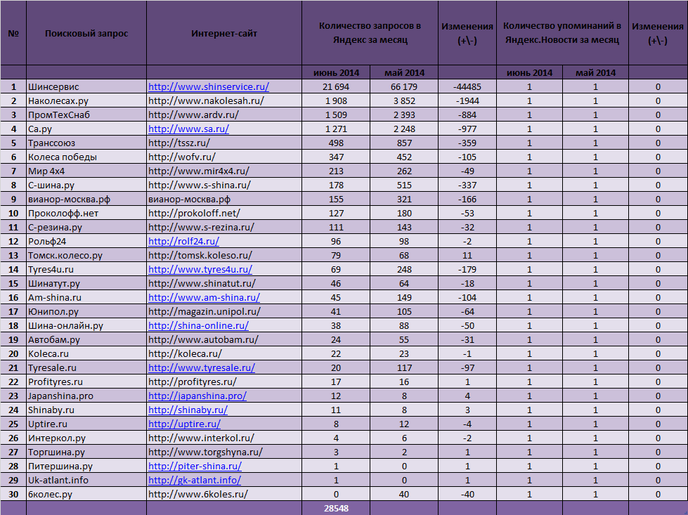The height and width of the screenshot is (515, 688).
Task: Select the -1944 change cell
Action: click(x=467, y=100)
